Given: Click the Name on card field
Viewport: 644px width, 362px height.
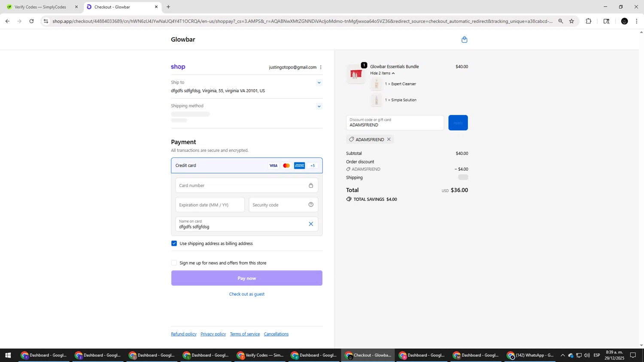Looking at the screenshot, I should [247, 224].
